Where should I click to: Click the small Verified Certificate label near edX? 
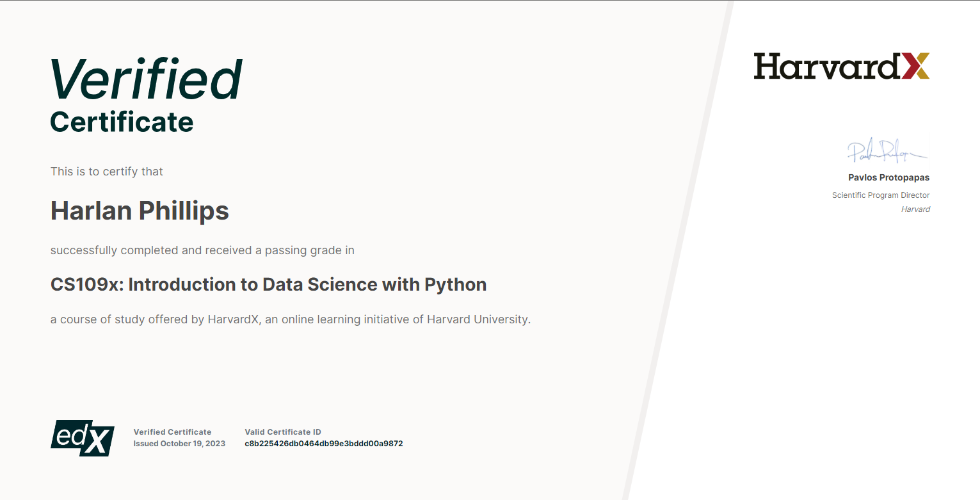(x=172, y=432)
